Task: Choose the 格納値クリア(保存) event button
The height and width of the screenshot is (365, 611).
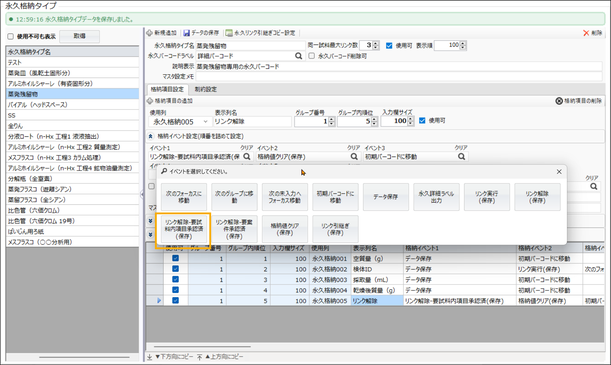Action: click(285, 229)
